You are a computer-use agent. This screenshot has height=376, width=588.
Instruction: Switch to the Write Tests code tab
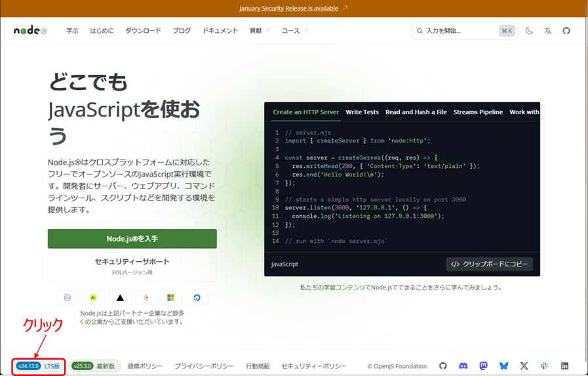362,112
